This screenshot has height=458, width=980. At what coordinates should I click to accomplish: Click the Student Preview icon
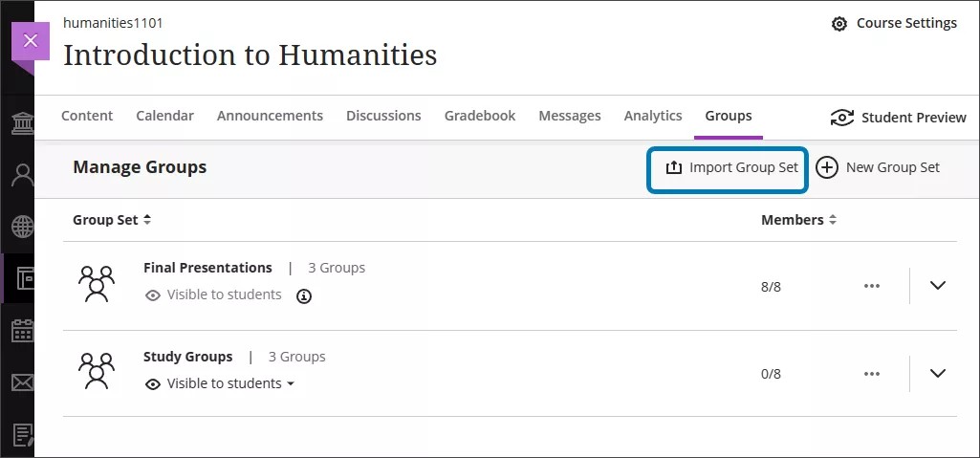click(841, 118)
